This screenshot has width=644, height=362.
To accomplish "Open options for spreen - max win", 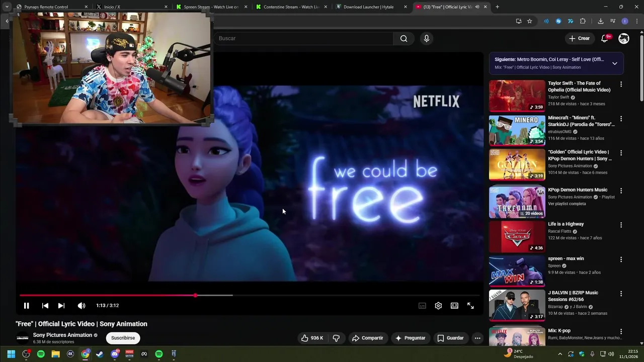I will 621,259.
